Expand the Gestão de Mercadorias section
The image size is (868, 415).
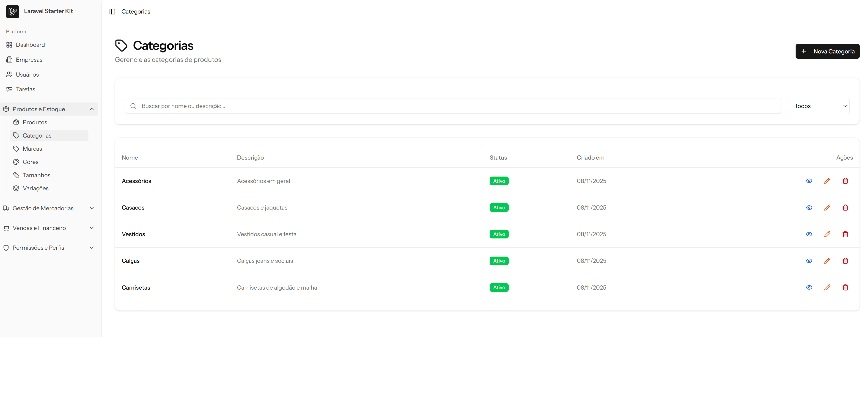click(x=49, y=208)
